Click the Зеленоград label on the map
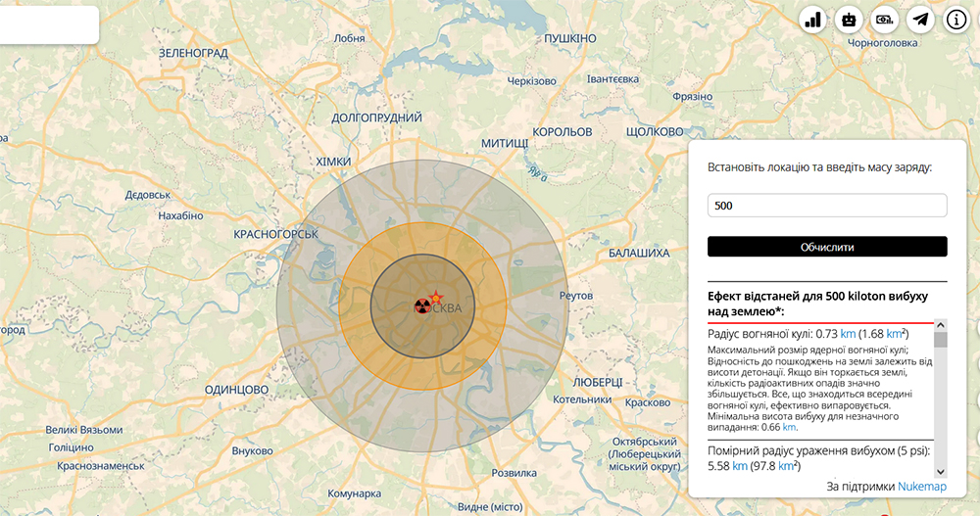 (193, 52)
